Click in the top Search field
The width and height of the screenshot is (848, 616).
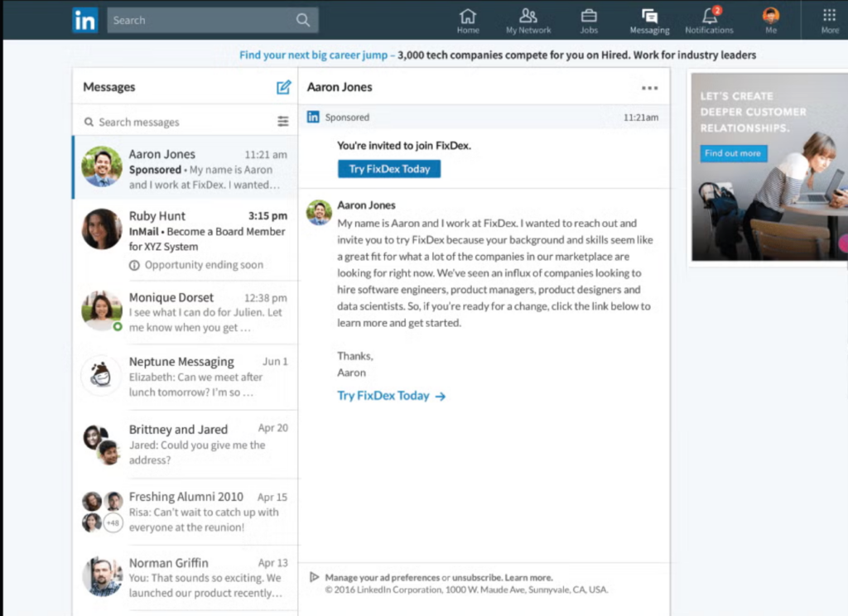(x=213, y=21)
